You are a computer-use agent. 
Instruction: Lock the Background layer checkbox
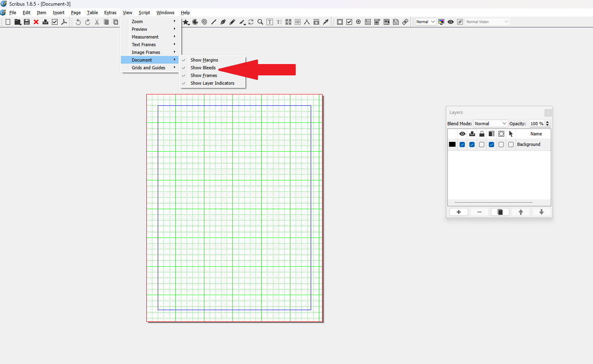click(482, 145)
